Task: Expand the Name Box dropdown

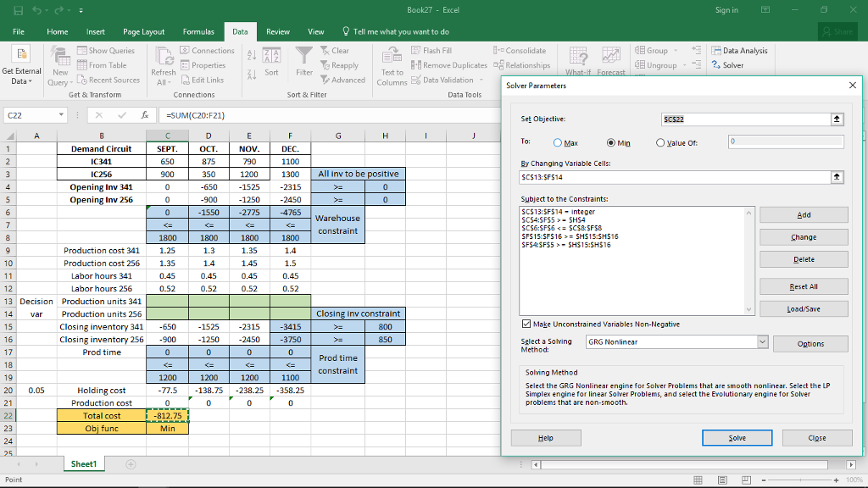Action: point(62,114)
